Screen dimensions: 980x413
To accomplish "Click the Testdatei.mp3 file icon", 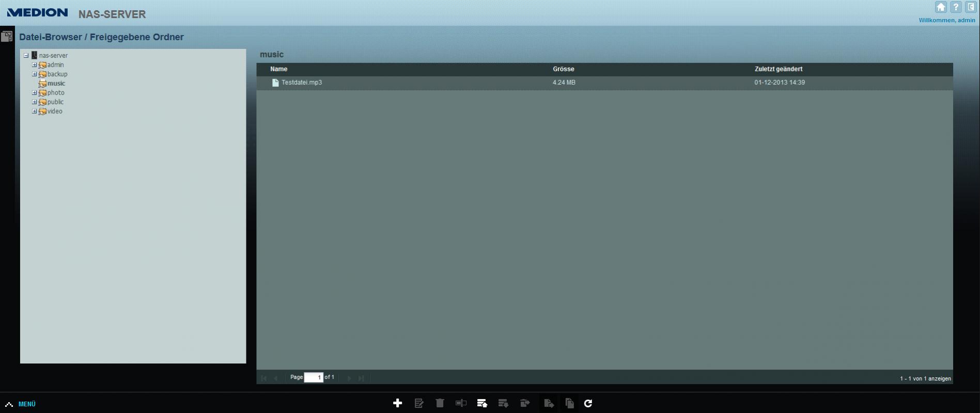I will [275, 83].
